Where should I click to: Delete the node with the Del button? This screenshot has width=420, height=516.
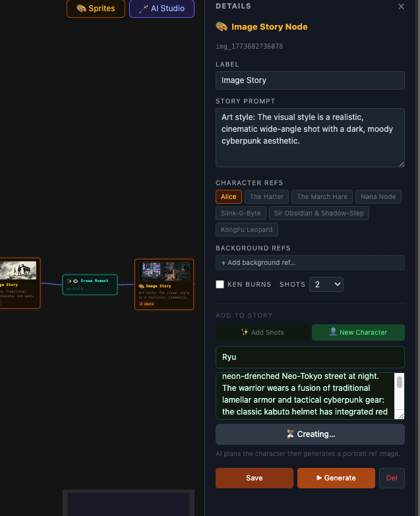point(392,478)
